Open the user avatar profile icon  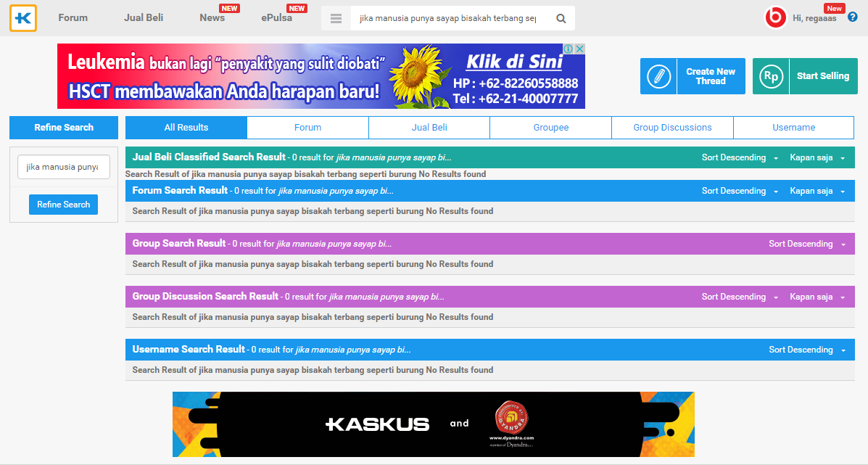coord(775,17)
